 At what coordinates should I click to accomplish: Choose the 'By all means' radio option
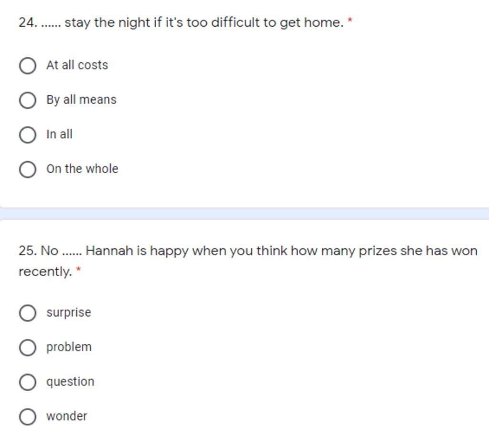tap(27, 100)
